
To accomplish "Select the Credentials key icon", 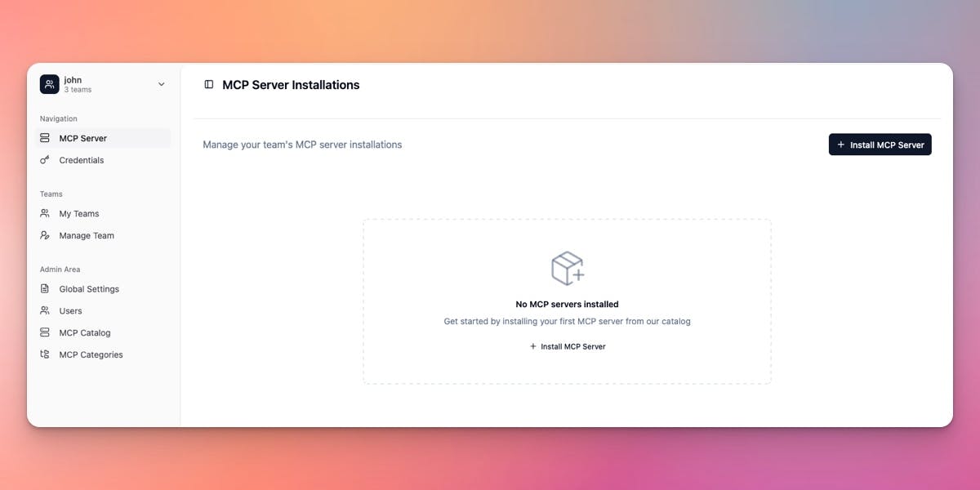I will point(44,160).
